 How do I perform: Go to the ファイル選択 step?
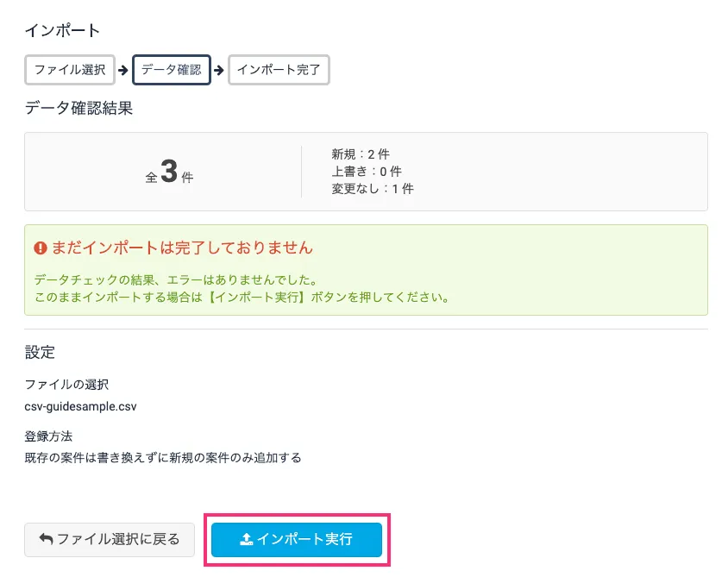tap(70, 70)
